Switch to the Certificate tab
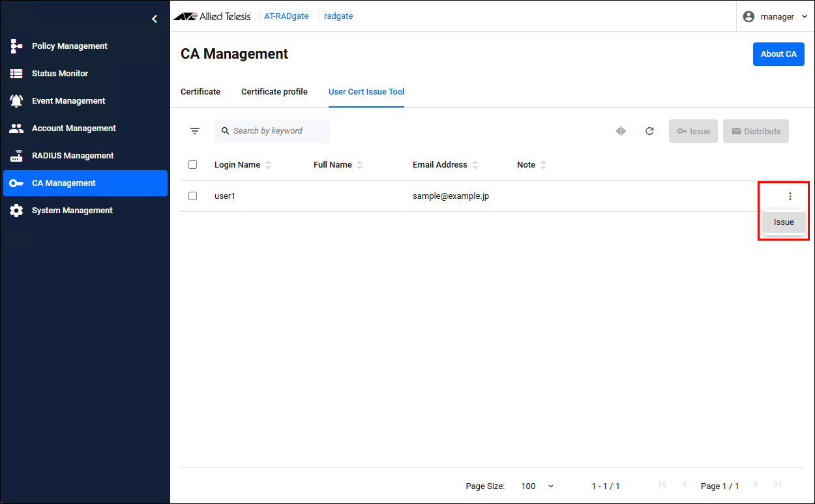This screenshot has width=815, height=504. click(200, 92)
